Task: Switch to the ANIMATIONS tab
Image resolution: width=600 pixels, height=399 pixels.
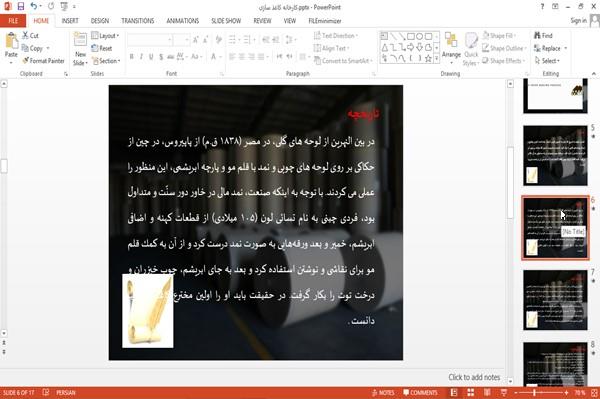Action: [183, 21]
